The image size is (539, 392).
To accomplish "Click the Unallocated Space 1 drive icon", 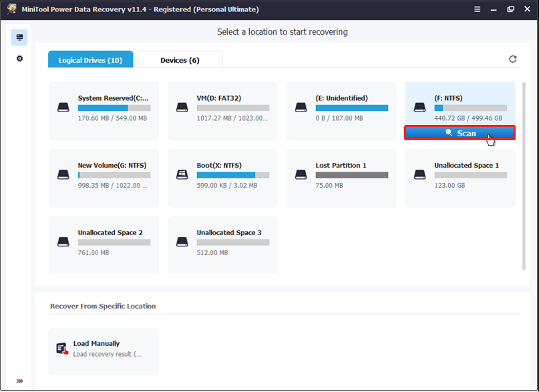I will point(419,174).
